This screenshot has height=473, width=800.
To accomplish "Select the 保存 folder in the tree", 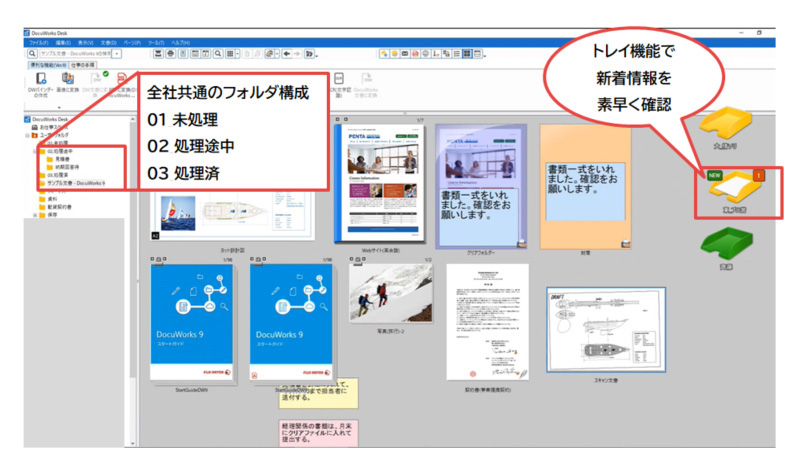I will pos(48,215).
